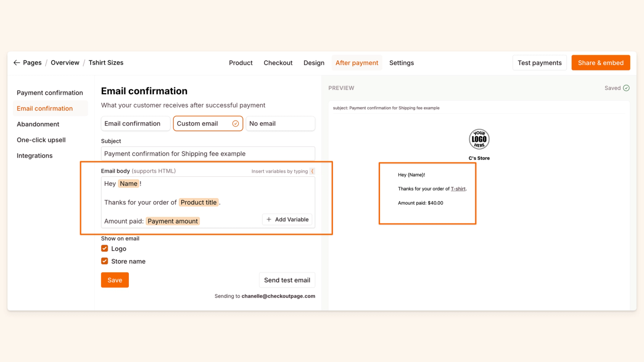Screen dimensions: 644x362
Task: Open the Product tab
Action: pyautogui.click(x=241, y=63)
